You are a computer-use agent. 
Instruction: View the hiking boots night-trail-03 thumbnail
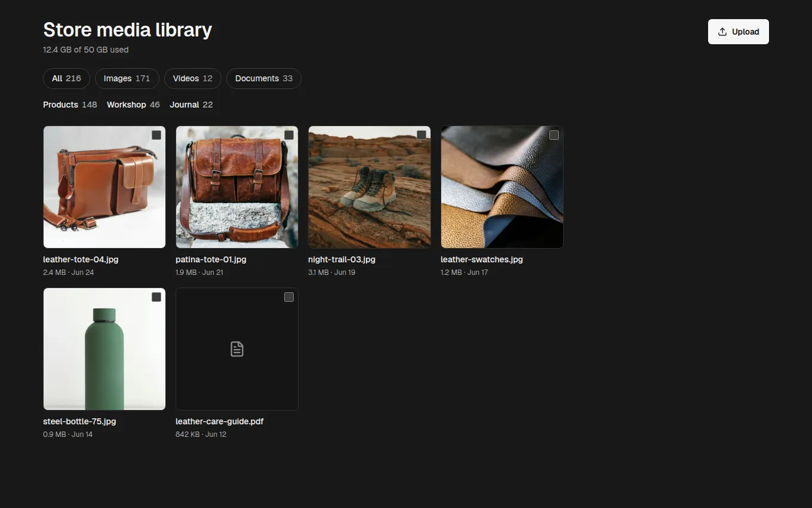point(370,187)
